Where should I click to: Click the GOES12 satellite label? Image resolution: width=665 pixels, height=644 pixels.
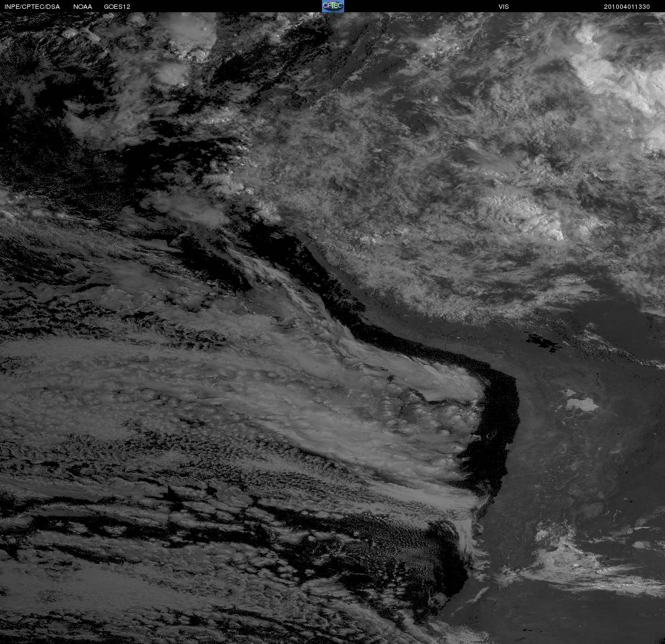click(x=117, y=7)
